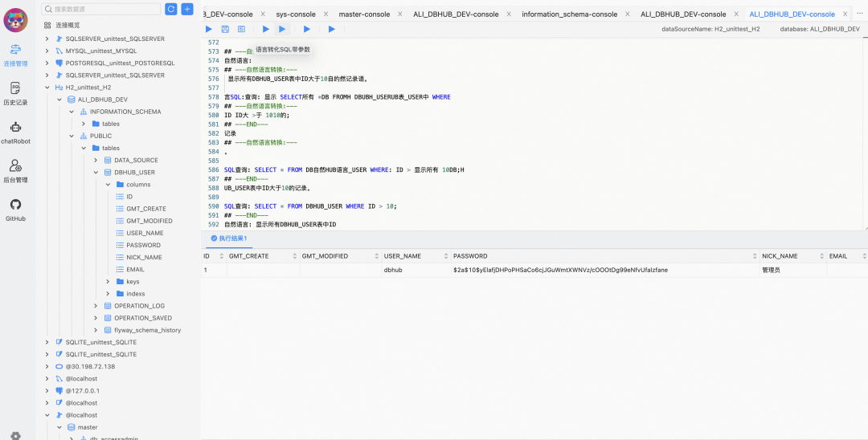Switch to the information_schema-console tab

[570, 14]
